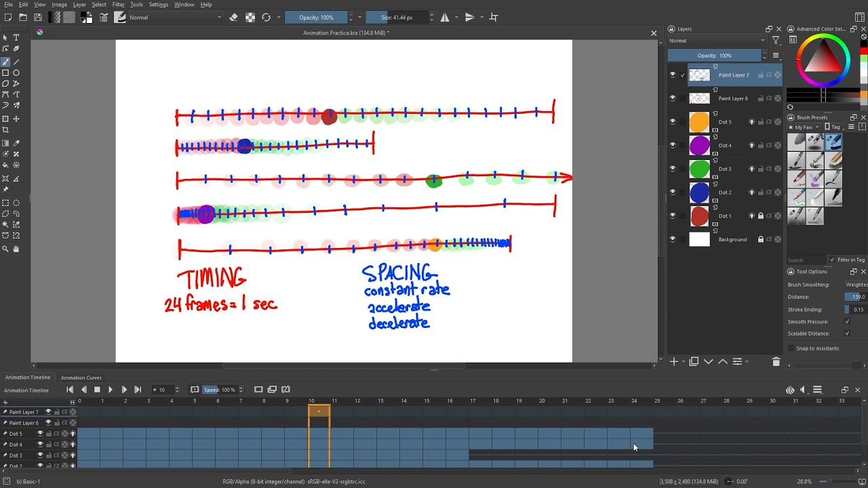Image resolution: width=868 pixels, height=488 pixels.
Task: Select the Dot 5 layer thumbnail
Action: coord(699,122)
